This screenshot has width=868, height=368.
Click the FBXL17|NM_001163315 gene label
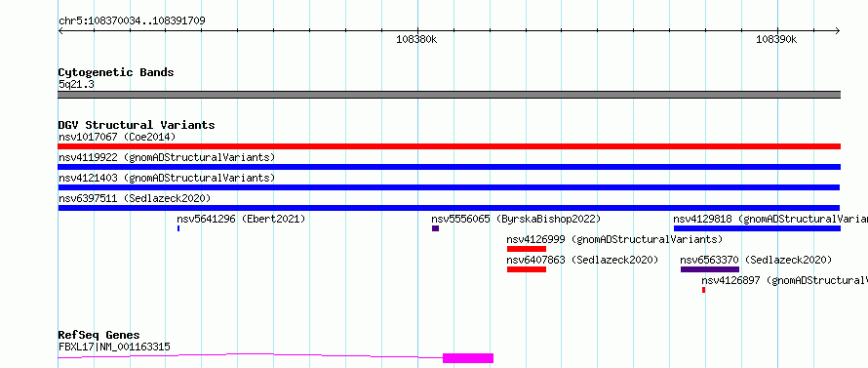click(x=114, y=348)
